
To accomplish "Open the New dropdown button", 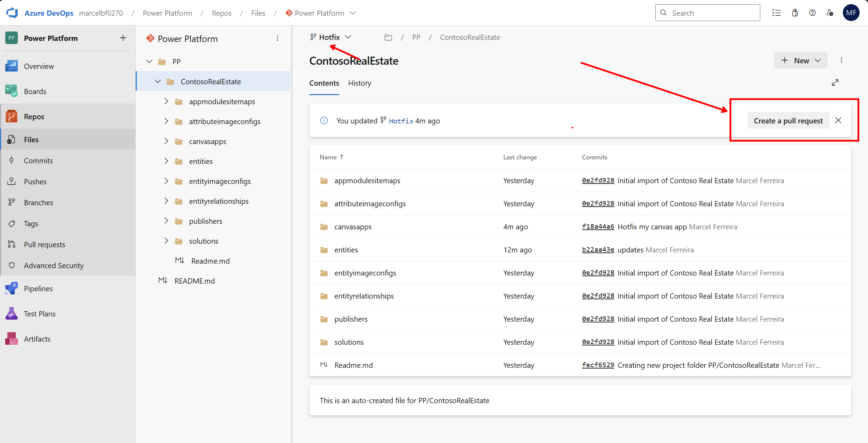I will tap(800, 60).
